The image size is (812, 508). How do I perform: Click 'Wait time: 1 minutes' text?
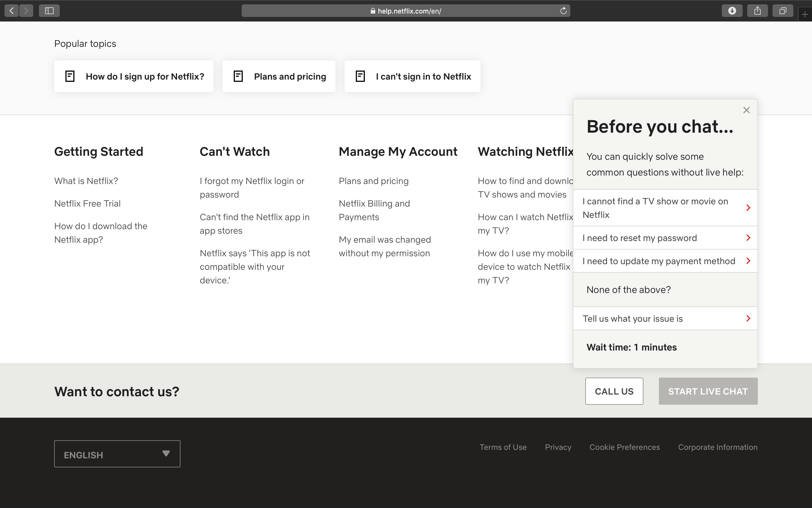pyautogui.click(x=632, y=347)
